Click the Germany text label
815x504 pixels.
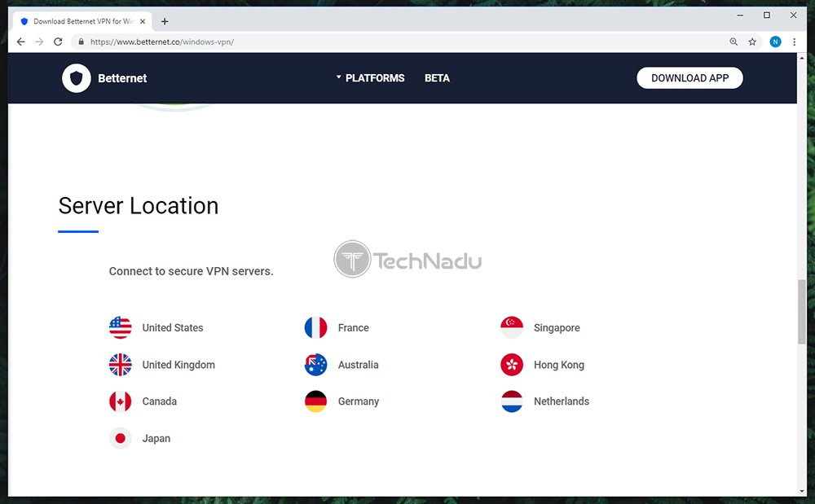click(x=358, y=401)
